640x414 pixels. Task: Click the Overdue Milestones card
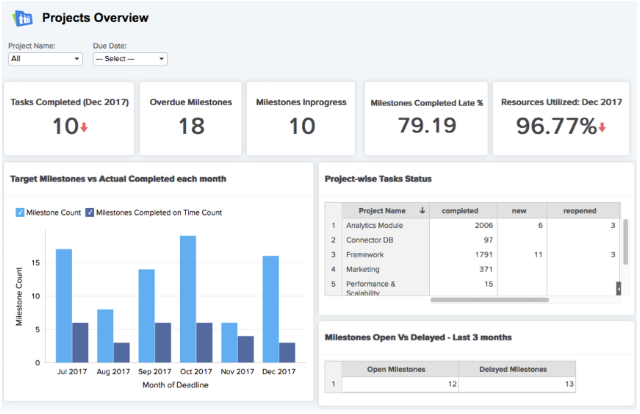191,118
